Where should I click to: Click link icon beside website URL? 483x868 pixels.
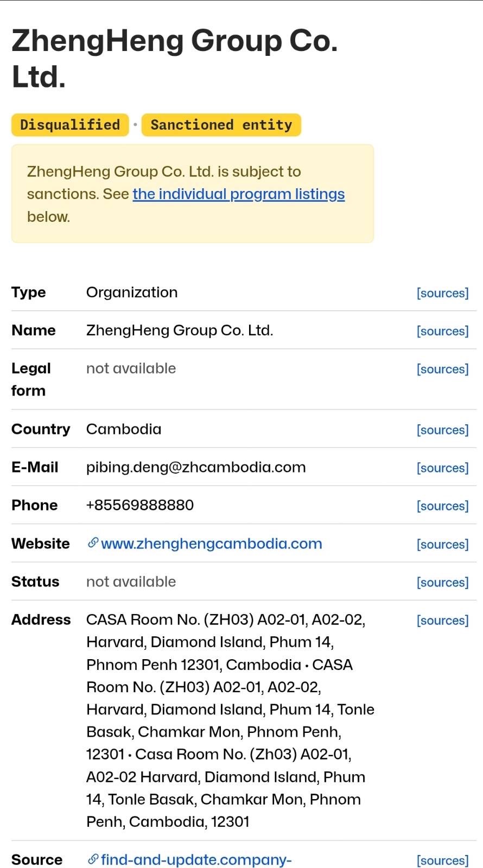(x=93, y=543)
